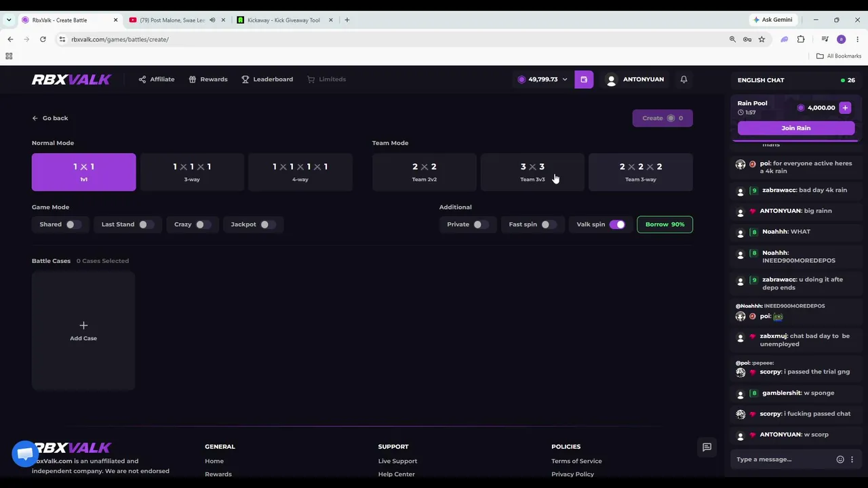The height and width of the screenshot is (488, 868).
Task: Click the Borrow 90% button
Action: (665, 224)
